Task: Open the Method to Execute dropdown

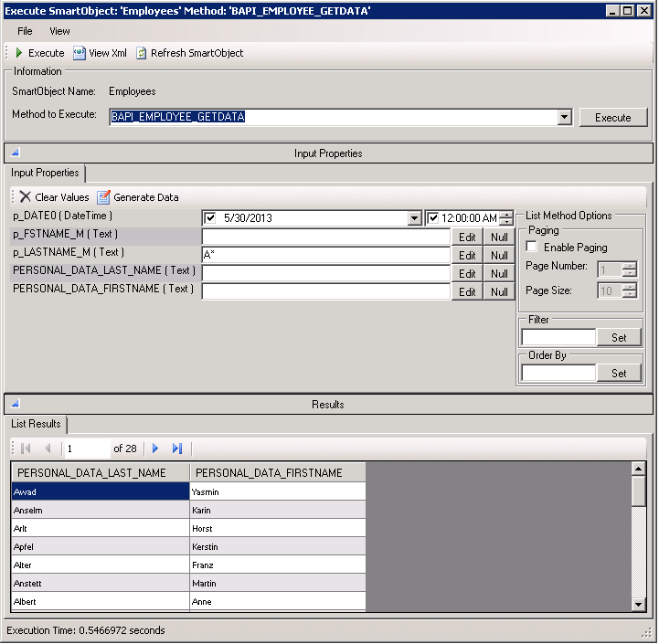Action: pyautogui.click(x=565, y=117)
